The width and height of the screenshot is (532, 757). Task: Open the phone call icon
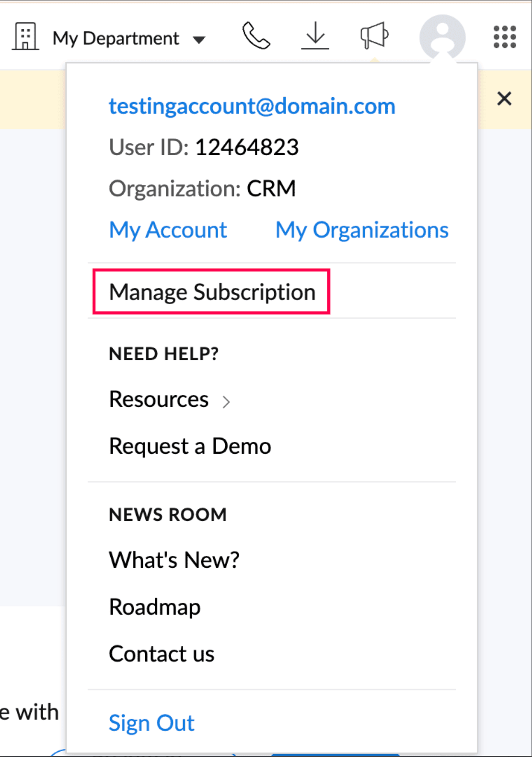[x=256, y=36]
